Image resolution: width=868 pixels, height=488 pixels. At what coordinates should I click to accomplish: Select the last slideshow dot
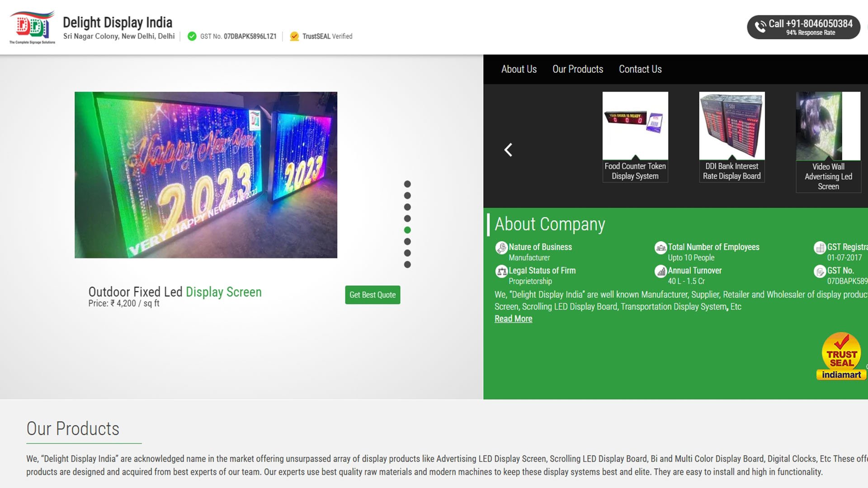[x=407, y=265]
